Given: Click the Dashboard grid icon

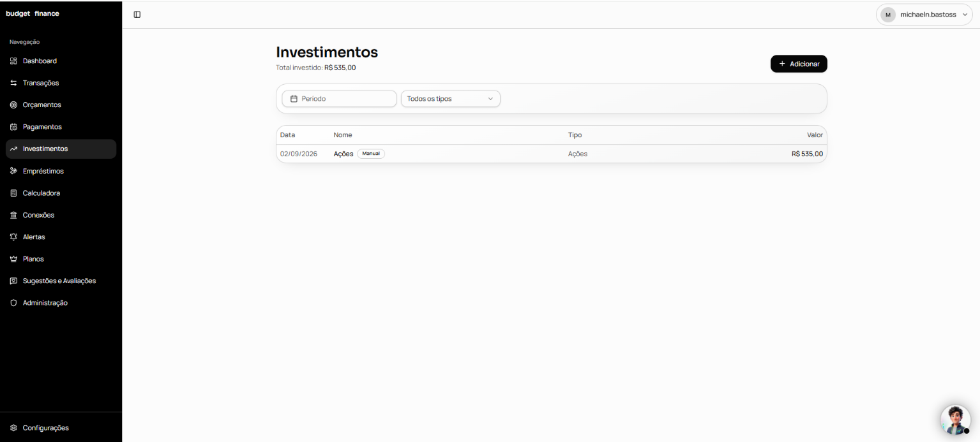Looking at the screenshot, I should tap(13, 61).
